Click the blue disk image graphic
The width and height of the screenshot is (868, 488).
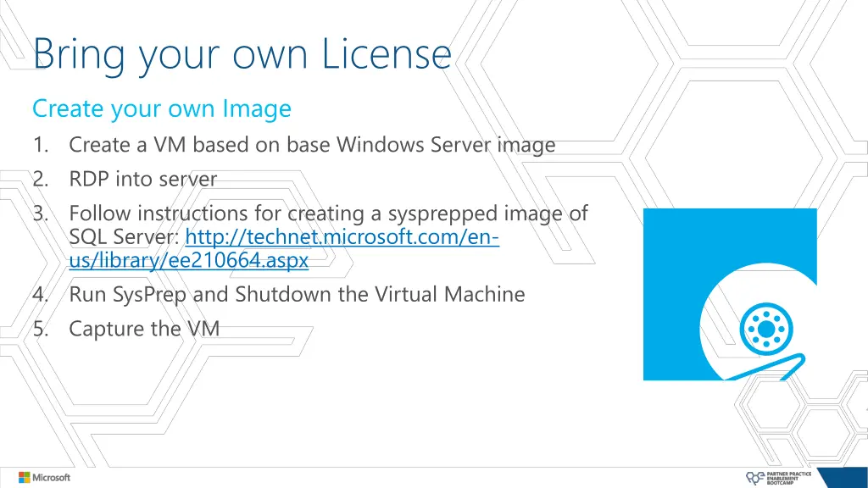[x=730, y=294]
